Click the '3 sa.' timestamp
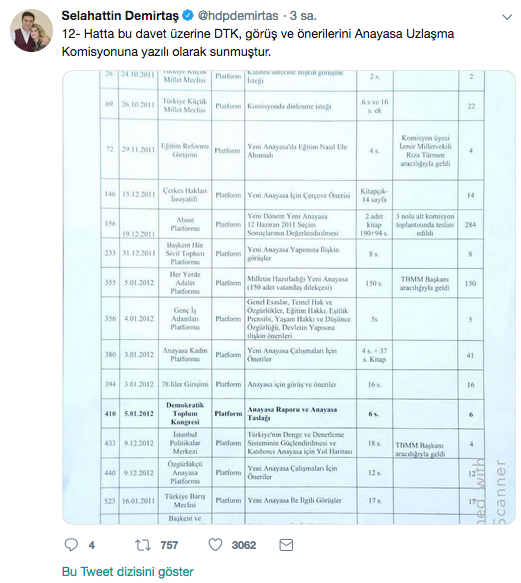Screen dimensions: 521x583 pos(303,16)
